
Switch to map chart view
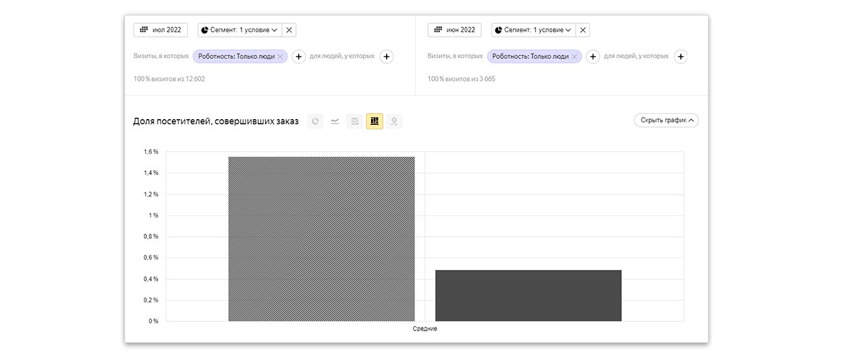(x=394, y=121)
